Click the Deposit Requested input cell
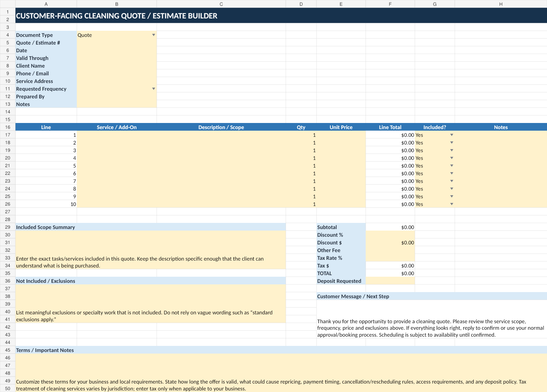The width and height of the screenshot is (547, 392). [390, 281]
